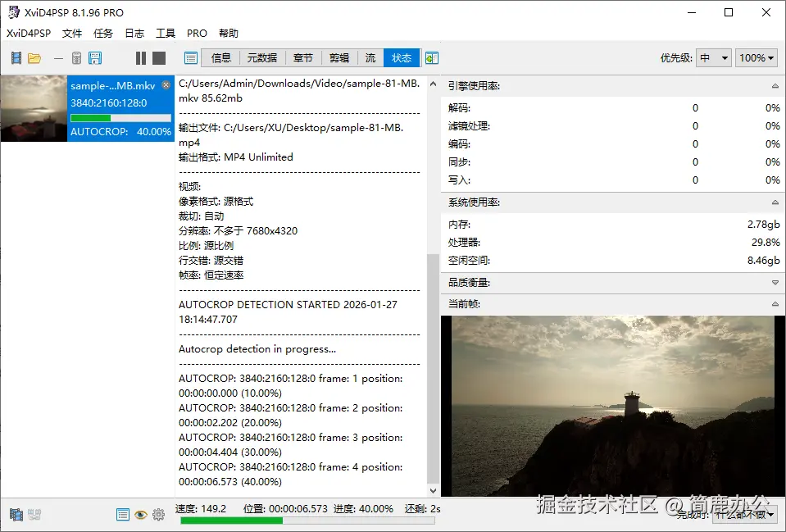Toggle the log panel icon in status bar

123,515
